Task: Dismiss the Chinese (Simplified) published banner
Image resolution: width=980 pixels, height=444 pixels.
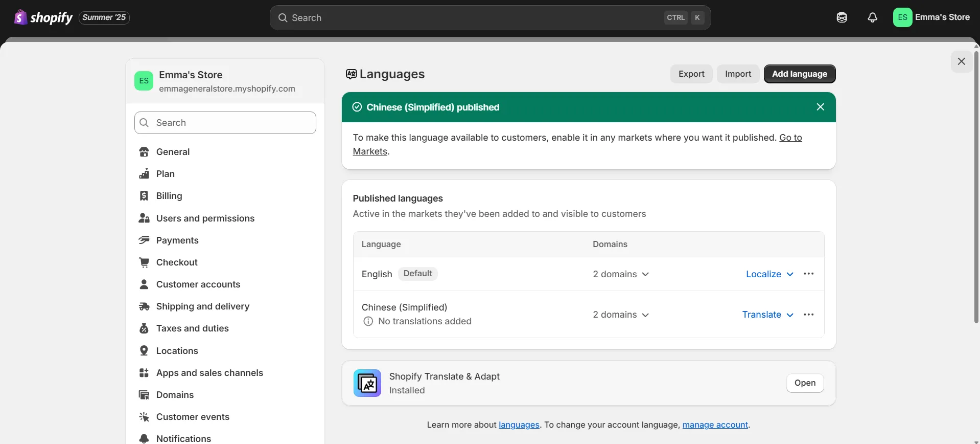Action: tap(821, 107)
